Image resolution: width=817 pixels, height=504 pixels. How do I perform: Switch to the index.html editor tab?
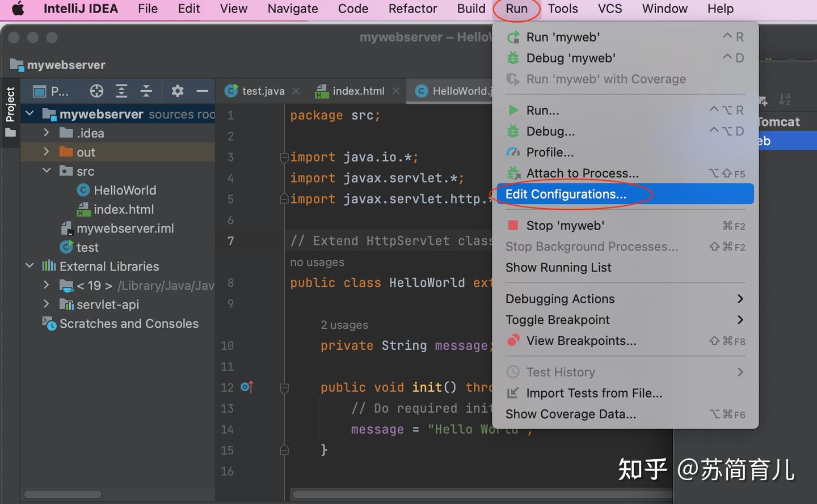[x=357, y=91]
